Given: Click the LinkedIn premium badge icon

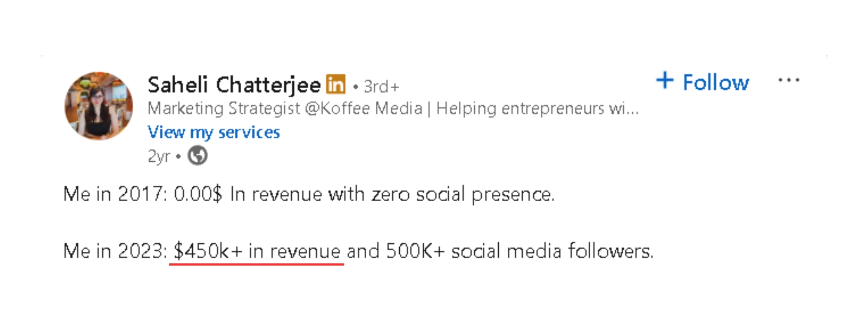Looking at the screenshot, I should click(x=335, y=84).
